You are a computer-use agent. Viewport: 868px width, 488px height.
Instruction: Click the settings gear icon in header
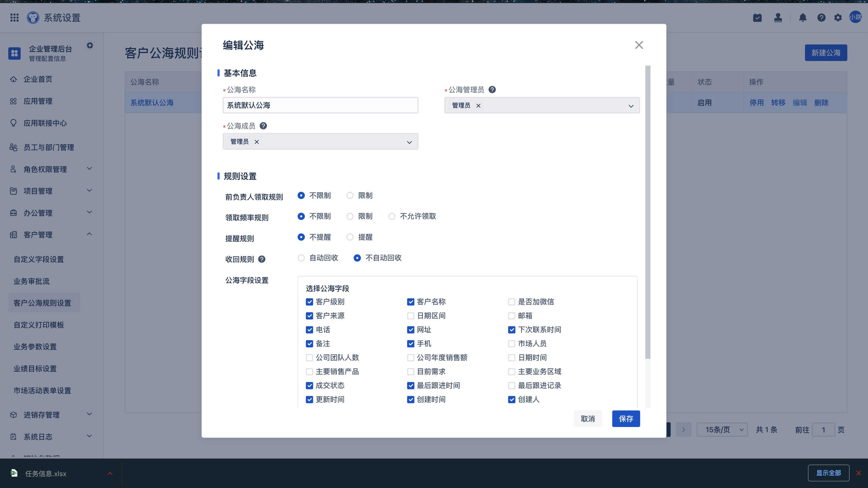click(x=838, y=18)
